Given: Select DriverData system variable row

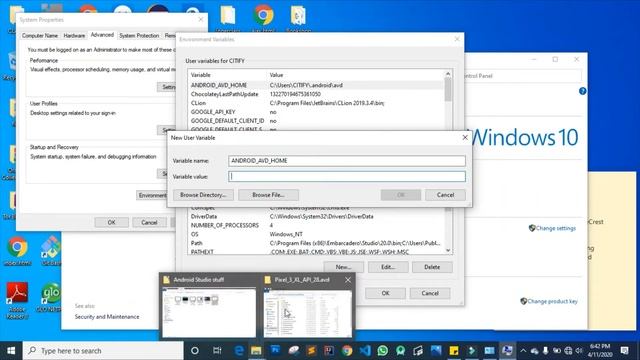Looking at the screenshot, I should point(316,217).
